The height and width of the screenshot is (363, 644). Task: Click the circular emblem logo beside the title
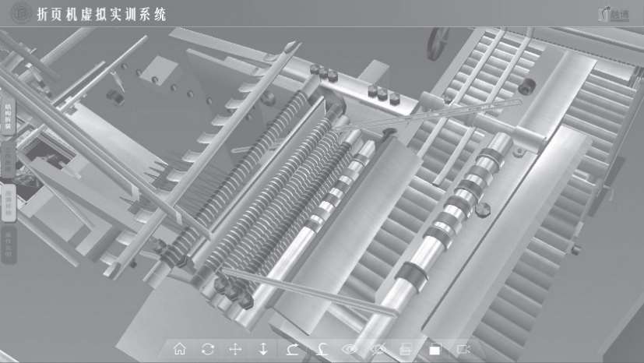click(x=20, y=13)
